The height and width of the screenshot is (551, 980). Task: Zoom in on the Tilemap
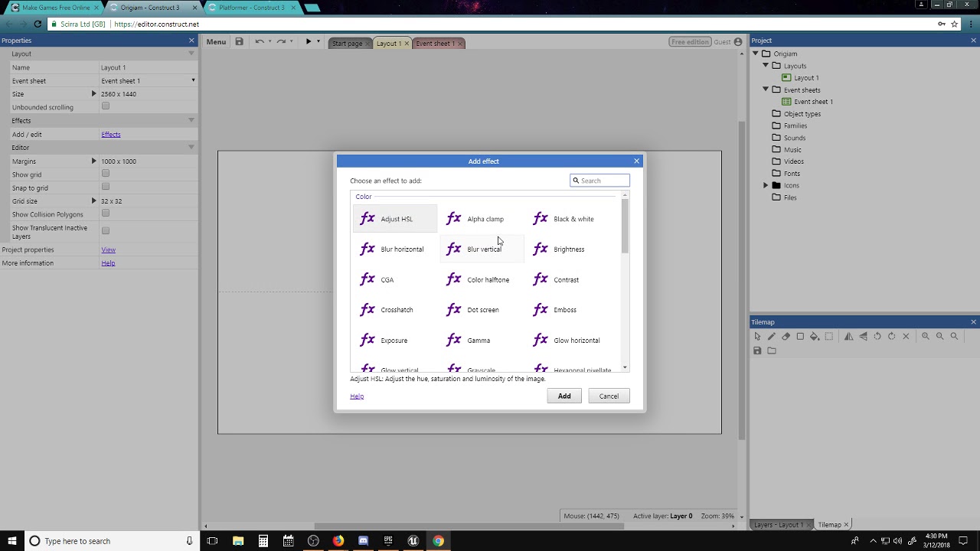926,336
